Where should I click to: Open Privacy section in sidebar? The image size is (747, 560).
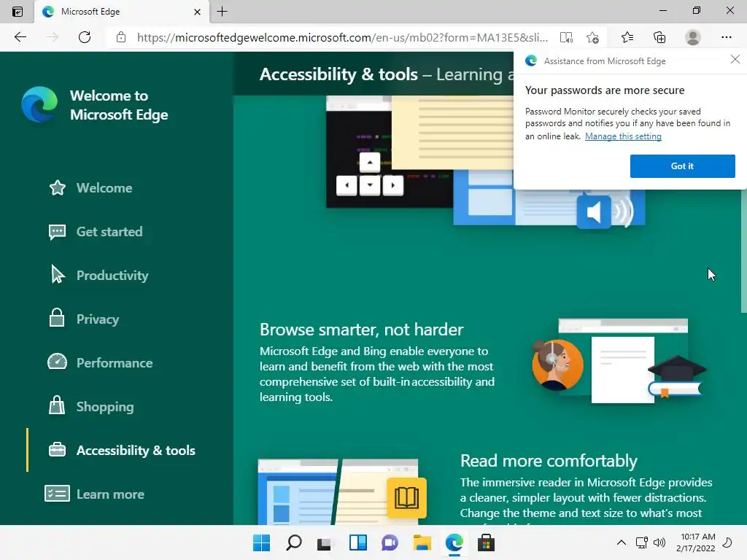pos(83,319)
